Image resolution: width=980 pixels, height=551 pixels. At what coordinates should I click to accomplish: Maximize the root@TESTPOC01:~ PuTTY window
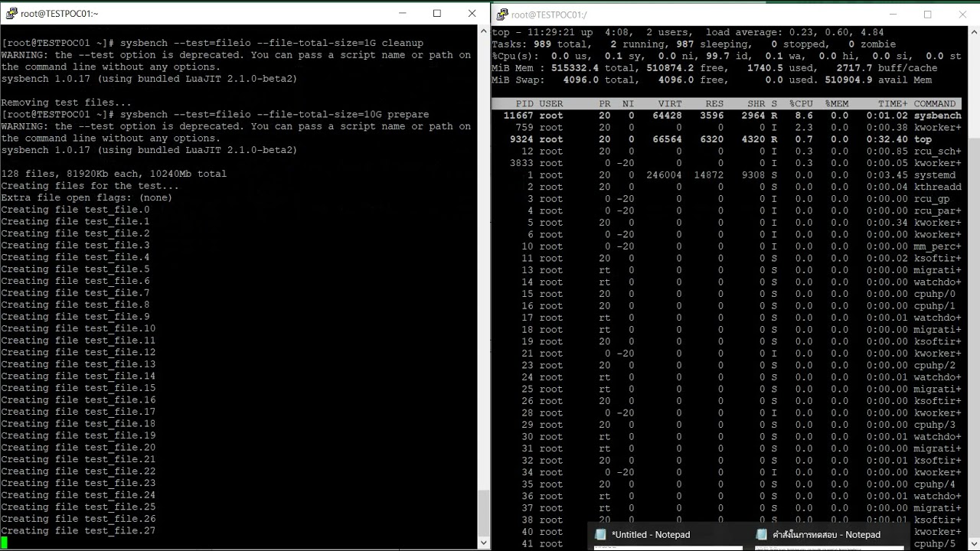(x=437, y=13)
